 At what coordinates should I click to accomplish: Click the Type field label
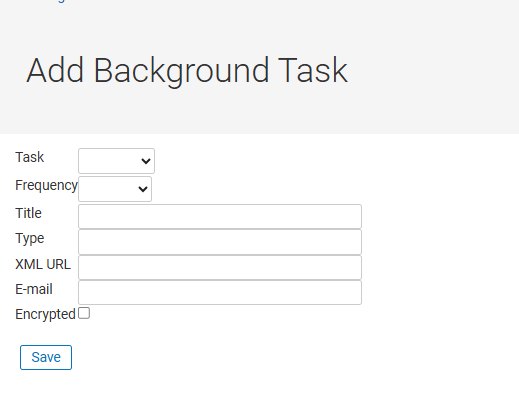coord(30,239)
